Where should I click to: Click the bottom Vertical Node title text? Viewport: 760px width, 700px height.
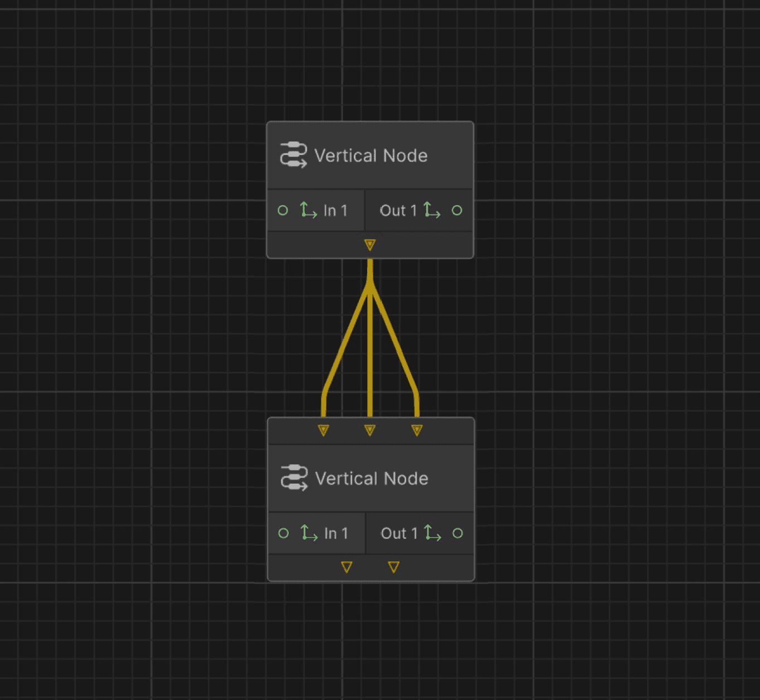tap(372, 478)
